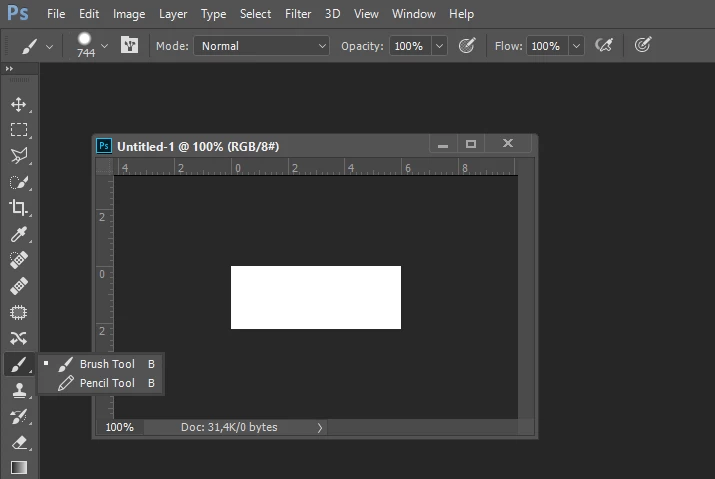
Task: Click the Ps icon in document title bar
Action: click(104, 146)
